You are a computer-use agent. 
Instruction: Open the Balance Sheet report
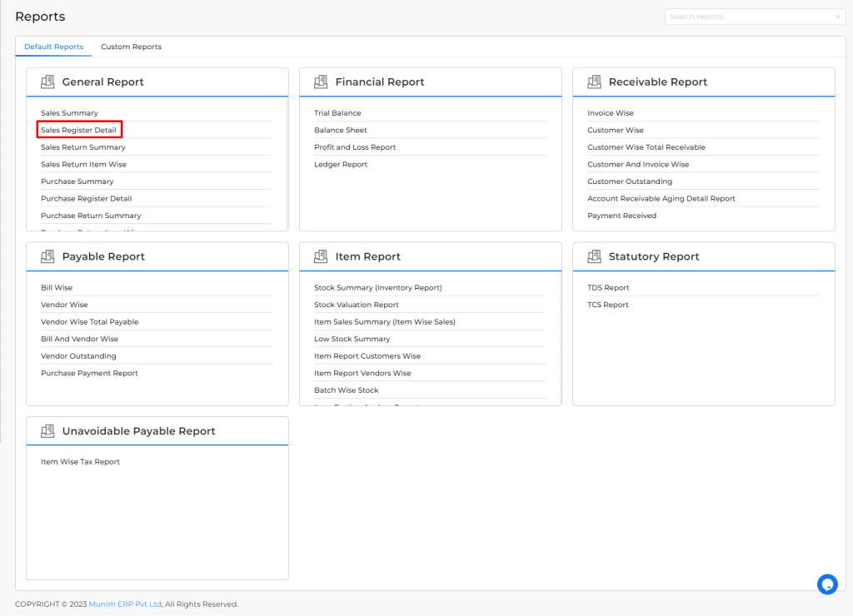(341, 130)
